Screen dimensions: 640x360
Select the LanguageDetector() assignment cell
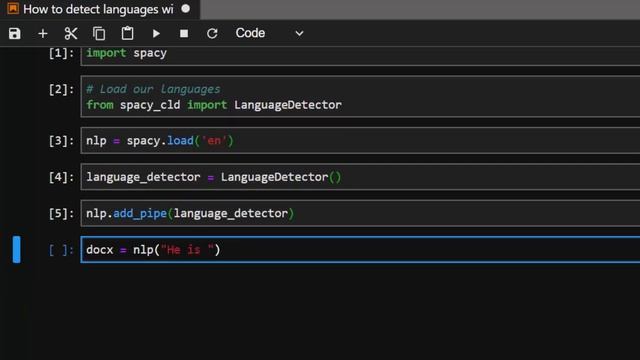[x=360, y=177]
